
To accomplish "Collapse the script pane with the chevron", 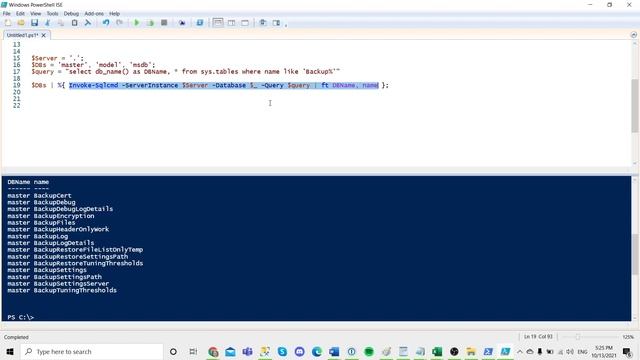I will tap(633, 35).
